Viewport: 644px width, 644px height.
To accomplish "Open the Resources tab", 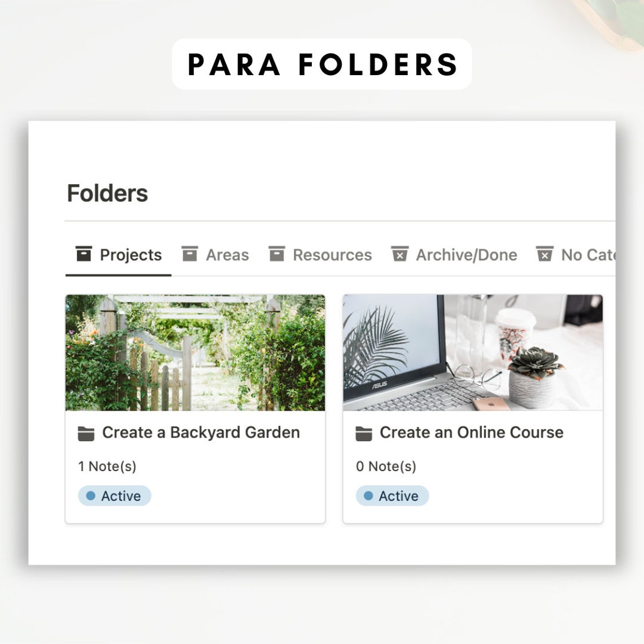I will click(x=320, y=255).
